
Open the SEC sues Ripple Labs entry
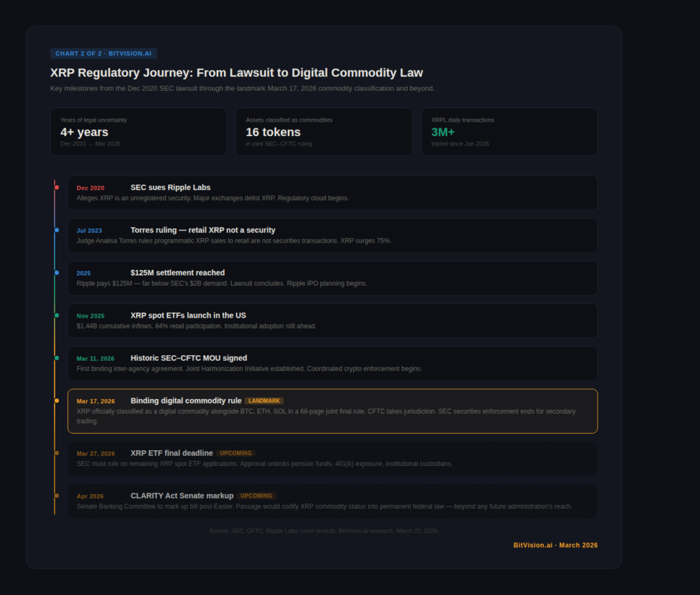[x=170, y=187]
